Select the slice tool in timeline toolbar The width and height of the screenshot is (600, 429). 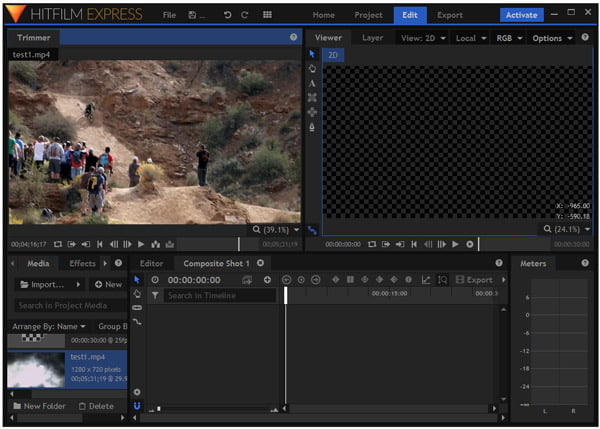[x=137, y=308]
